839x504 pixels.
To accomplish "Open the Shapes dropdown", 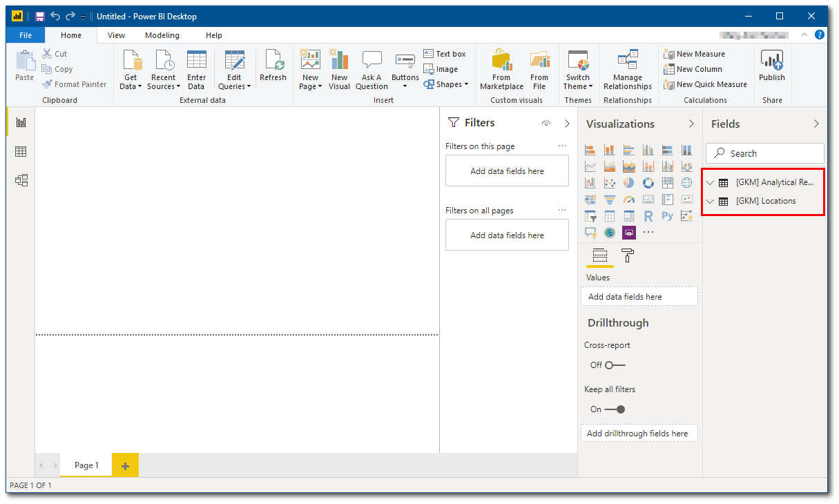I will [446, 84].
